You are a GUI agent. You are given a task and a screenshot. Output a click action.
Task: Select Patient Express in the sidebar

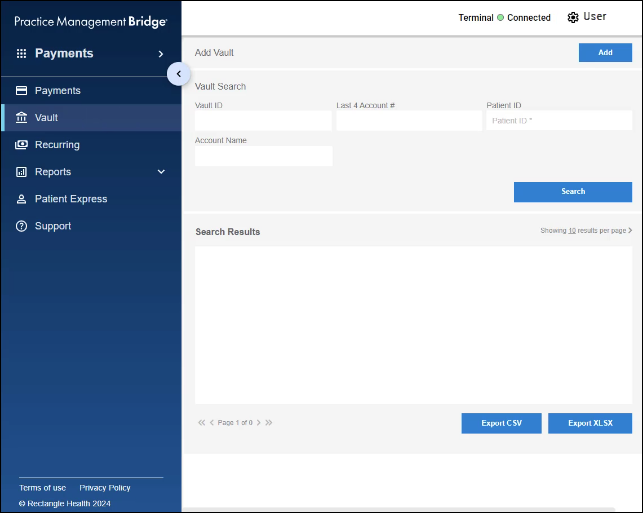70,199
